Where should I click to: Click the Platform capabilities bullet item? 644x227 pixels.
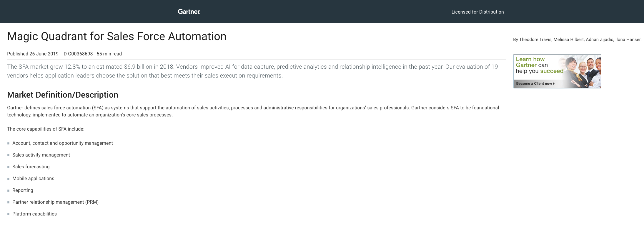34,214
